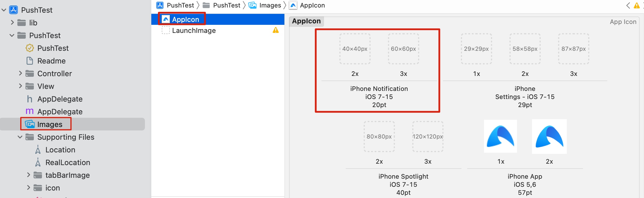Expand the lib folder
644x198 pixels.
pyautogui.click(x=12, y=22)
